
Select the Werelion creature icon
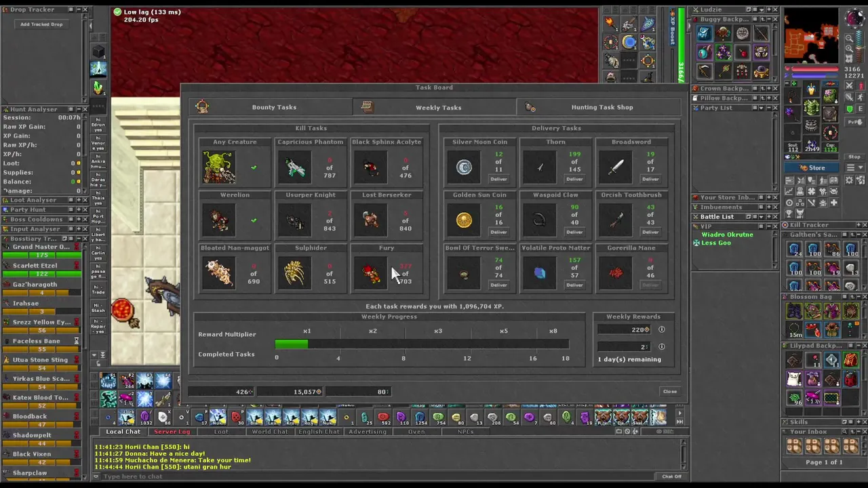click(218, 220)
